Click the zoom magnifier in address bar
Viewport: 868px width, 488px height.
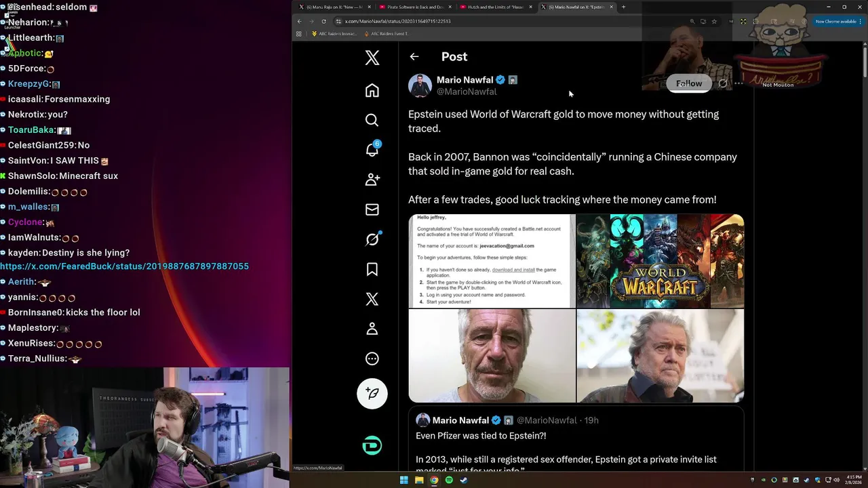[x=692, y=21]
